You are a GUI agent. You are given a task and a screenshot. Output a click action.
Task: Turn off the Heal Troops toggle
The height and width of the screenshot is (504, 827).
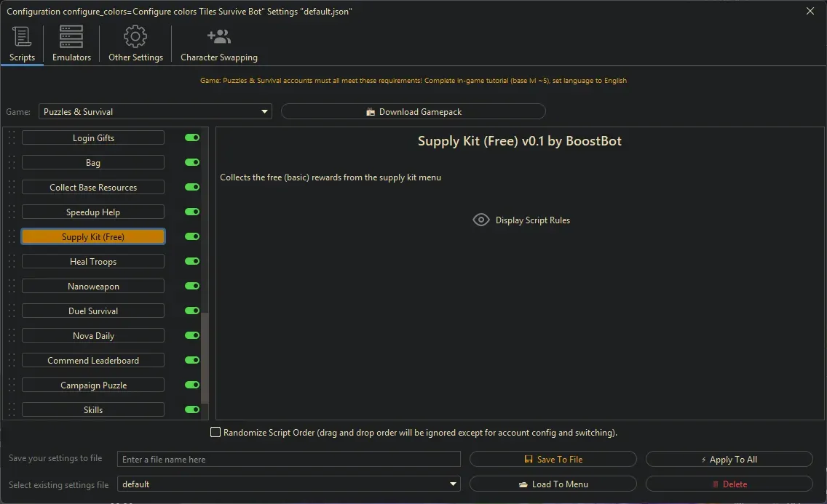pos(191,261)
